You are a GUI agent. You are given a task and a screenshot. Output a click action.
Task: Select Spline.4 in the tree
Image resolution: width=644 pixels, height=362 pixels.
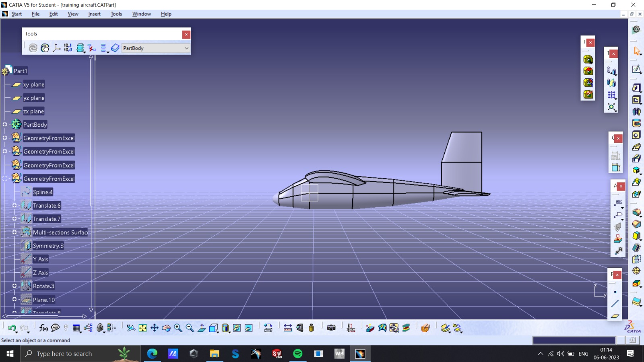(43, 192)
